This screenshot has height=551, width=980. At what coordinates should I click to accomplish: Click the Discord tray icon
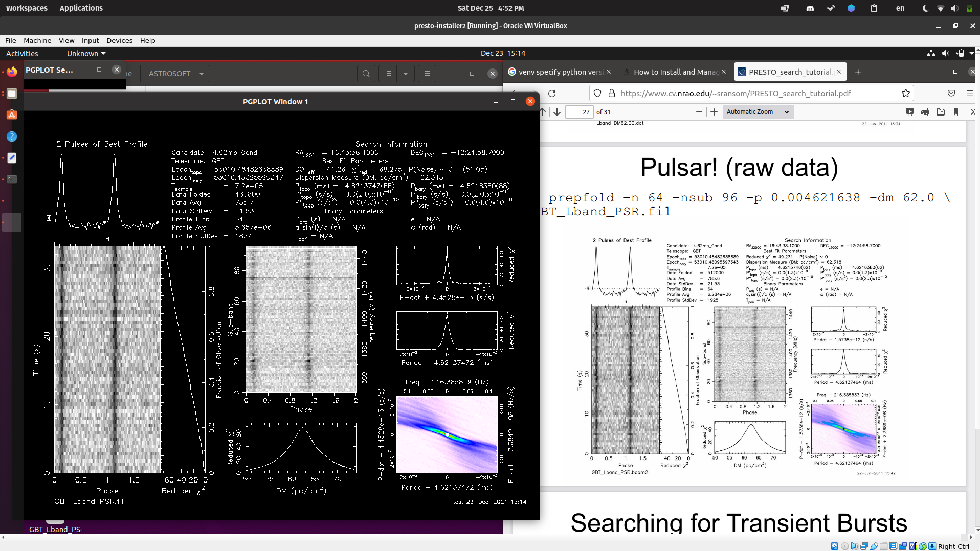pos(810,8)
